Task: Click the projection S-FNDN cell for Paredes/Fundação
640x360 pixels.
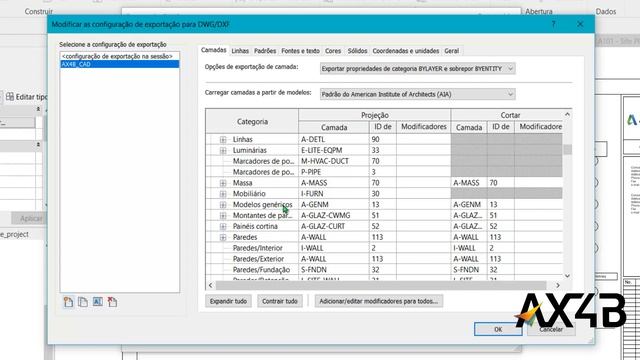Action: point(333,270)
